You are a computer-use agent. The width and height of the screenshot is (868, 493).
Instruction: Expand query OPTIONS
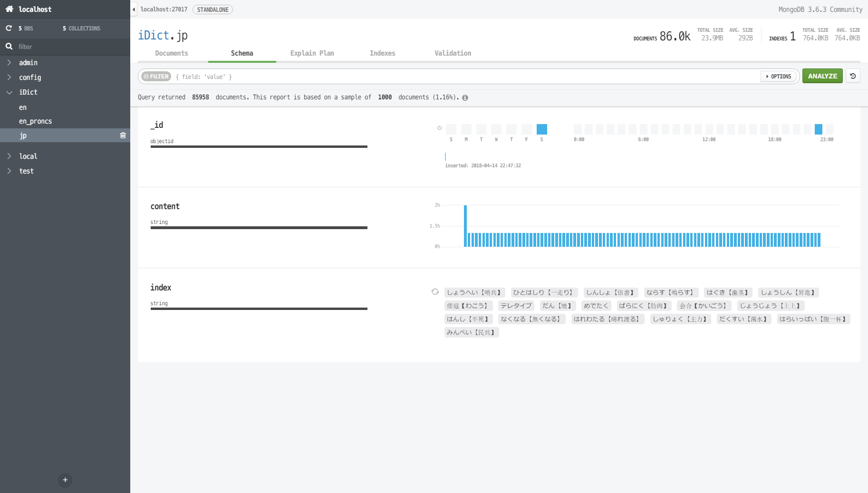point(779,76)
